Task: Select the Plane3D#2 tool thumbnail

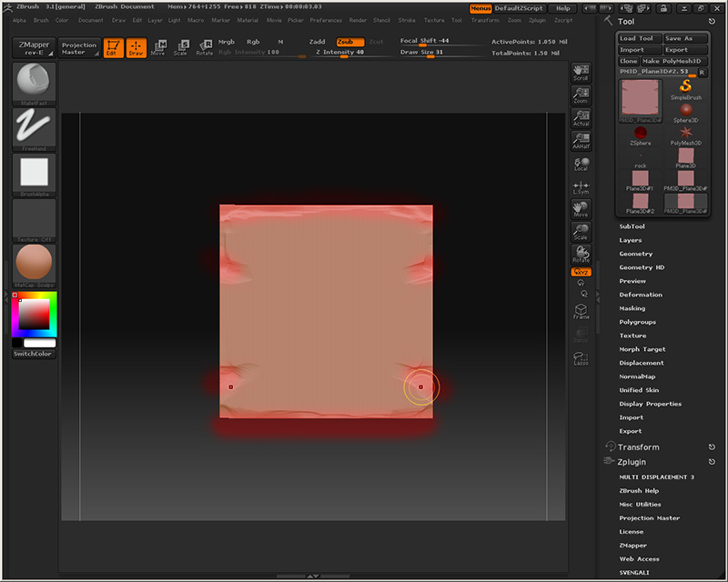Action: tap(641, 204)
